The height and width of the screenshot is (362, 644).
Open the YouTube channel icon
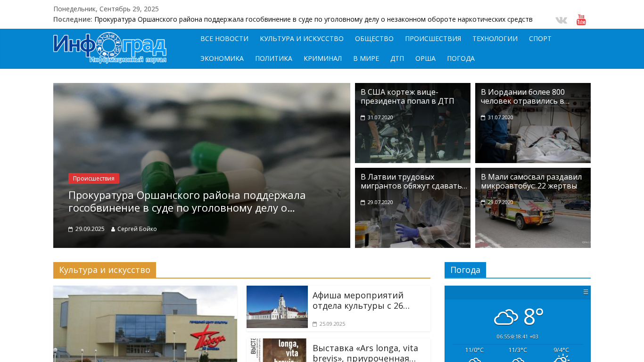coord(581,20)
